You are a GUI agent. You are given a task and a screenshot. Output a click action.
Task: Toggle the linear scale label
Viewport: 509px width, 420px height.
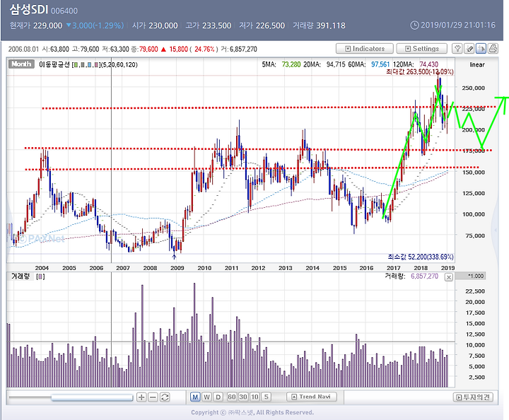tap(477, 64)
